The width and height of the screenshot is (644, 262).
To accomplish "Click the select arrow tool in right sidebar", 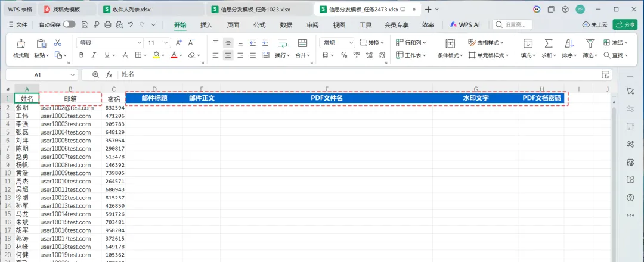I will [630, 91].
